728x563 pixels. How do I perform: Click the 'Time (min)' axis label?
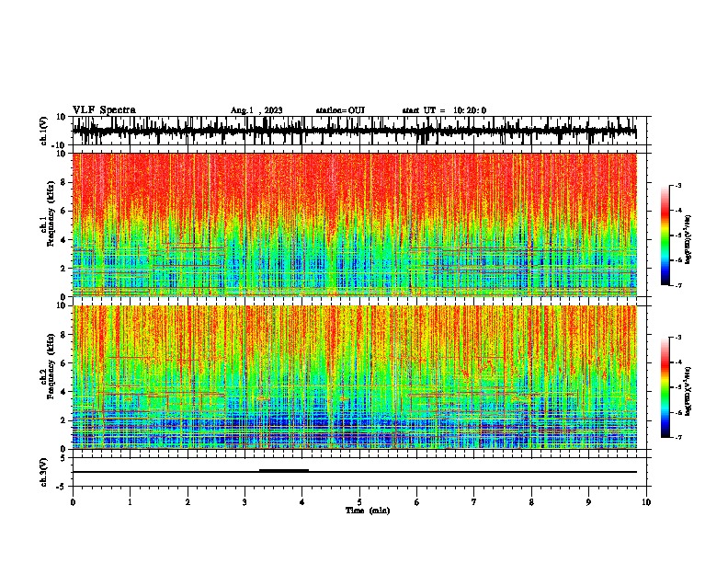[368, 511]
